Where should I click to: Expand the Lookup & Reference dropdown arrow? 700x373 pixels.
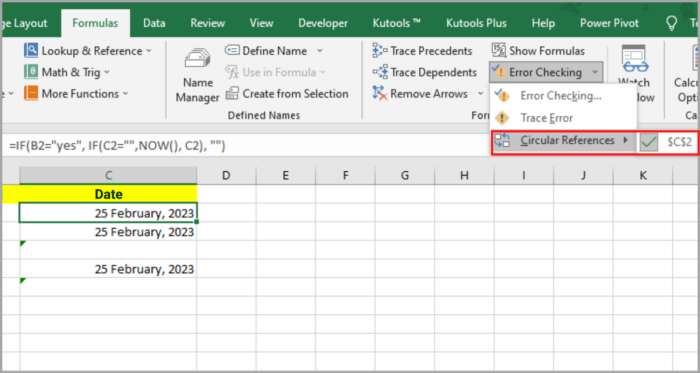pyautogui.click(x=149, y=51)
